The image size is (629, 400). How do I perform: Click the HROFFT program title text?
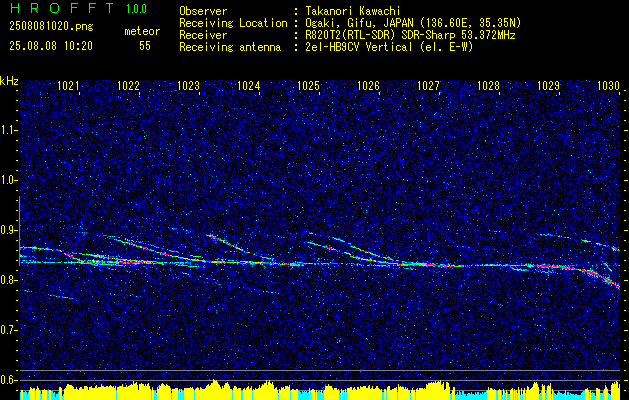[62, 8]
